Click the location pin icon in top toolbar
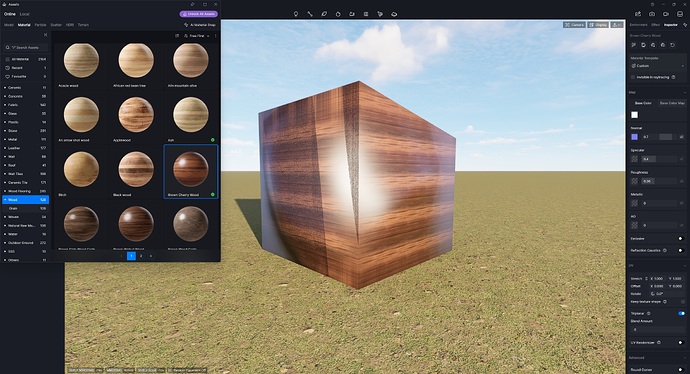The height and width of the screenshot is (374, 690). click(x=296, y=14)
